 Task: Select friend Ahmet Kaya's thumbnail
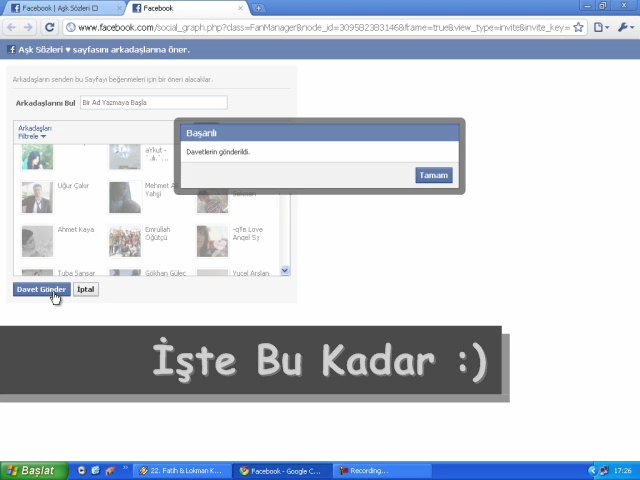37,241
